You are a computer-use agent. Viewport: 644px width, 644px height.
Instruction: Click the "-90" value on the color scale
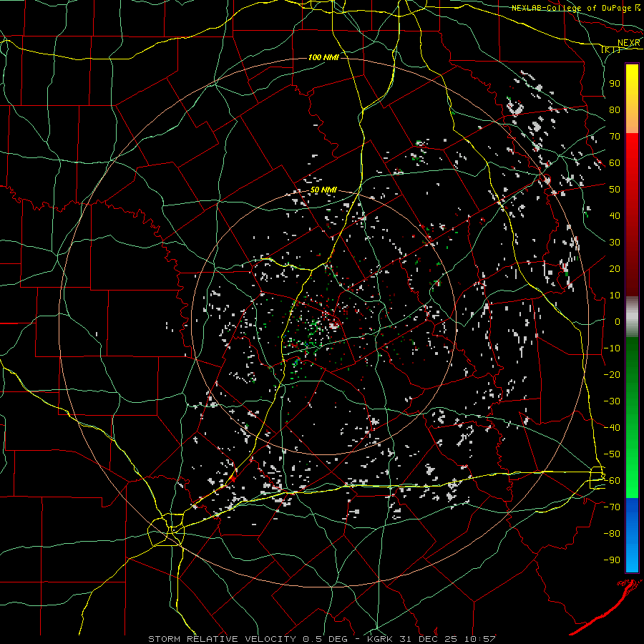point(612,560)
